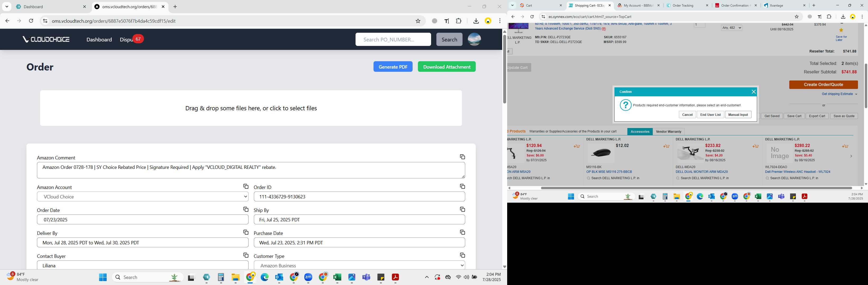Copy the Order ID value
Screen dimensions: 868x285
point(462,186)
